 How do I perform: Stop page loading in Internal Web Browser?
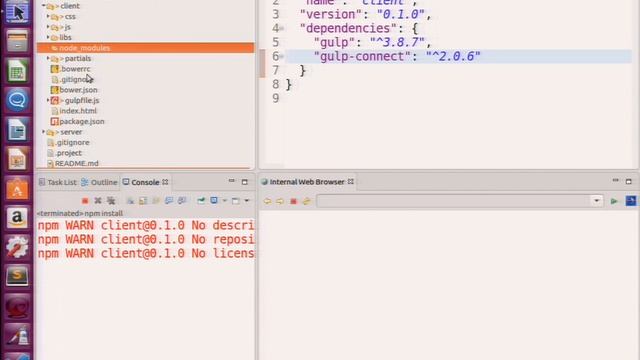pos(293,201)
